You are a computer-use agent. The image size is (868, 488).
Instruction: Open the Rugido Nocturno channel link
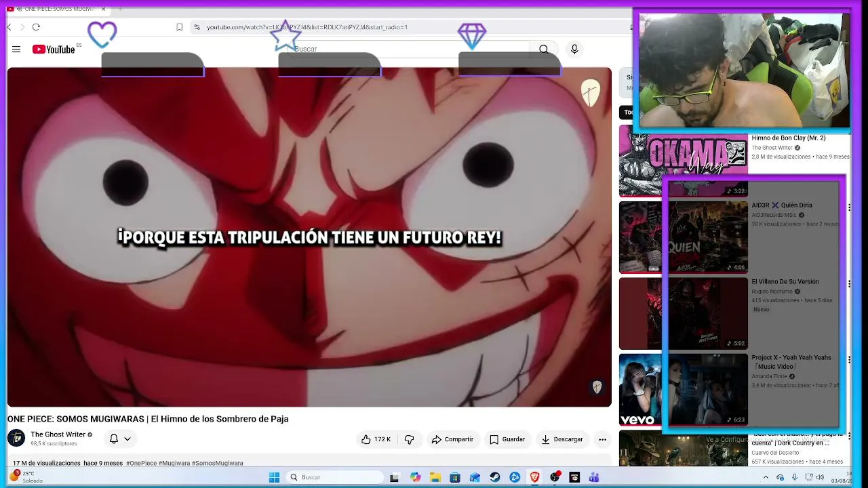click(772, 291)
